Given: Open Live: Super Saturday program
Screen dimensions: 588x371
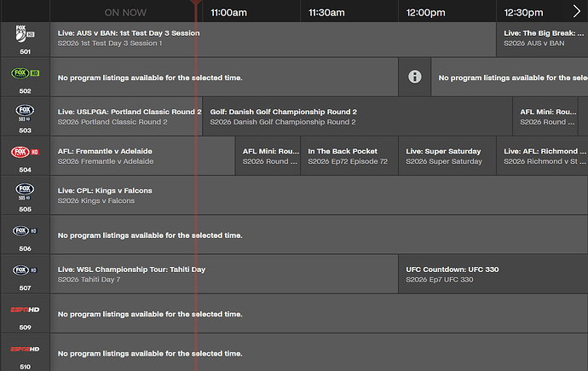Looking at the screenshot, I should (x=447, y=156).
